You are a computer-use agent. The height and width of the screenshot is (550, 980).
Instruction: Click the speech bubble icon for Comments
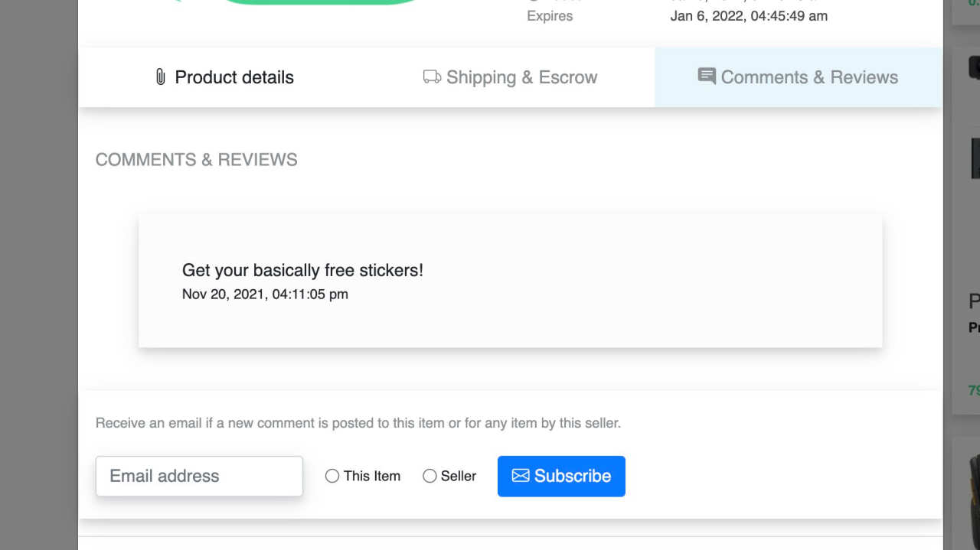[707, 76]
